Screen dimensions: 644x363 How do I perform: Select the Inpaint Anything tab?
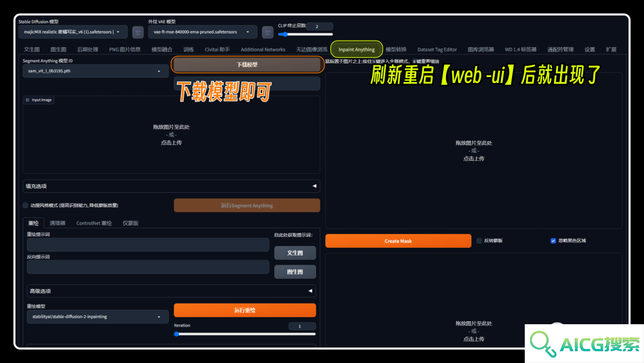click(x=357, y=50)
